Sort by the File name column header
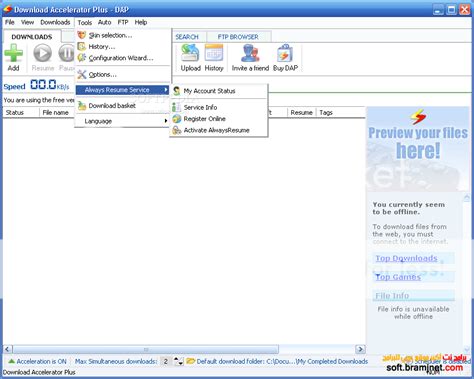The image size is (474, 379). (57, 113)
